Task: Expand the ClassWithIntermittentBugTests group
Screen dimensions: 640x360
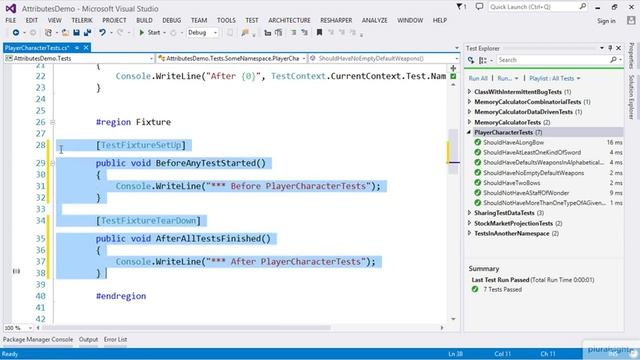Action: (469, 92)
